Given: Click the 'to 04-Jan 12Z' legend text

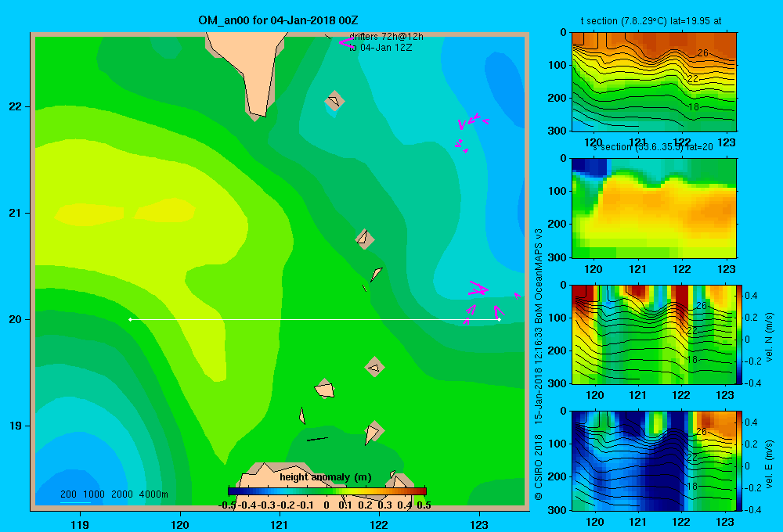Looking at the screenshot, I should tap(381, 48).
